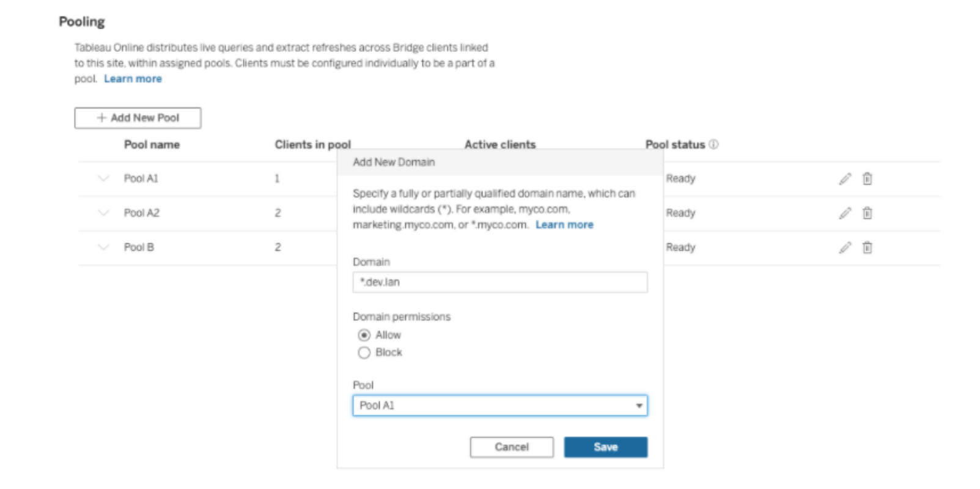This screenshot has width=980, height=489.
Task: Delete Pool B using trash icon
Action: click(x=867, y=248)
